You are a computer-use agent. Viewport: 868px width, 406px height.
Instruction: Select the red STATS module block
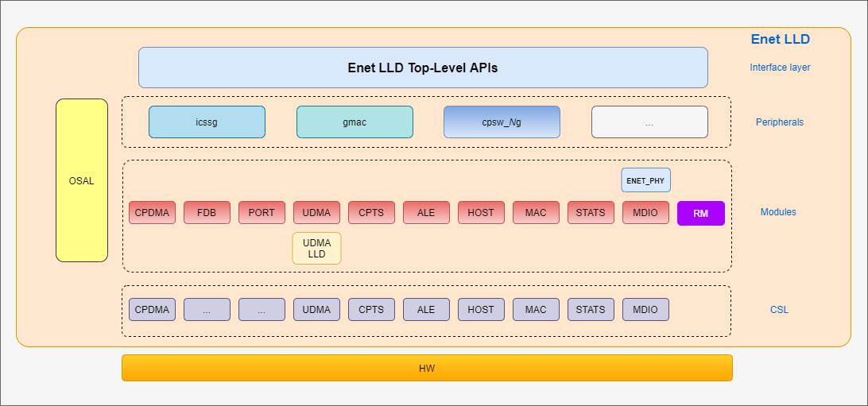coord(591,213)
